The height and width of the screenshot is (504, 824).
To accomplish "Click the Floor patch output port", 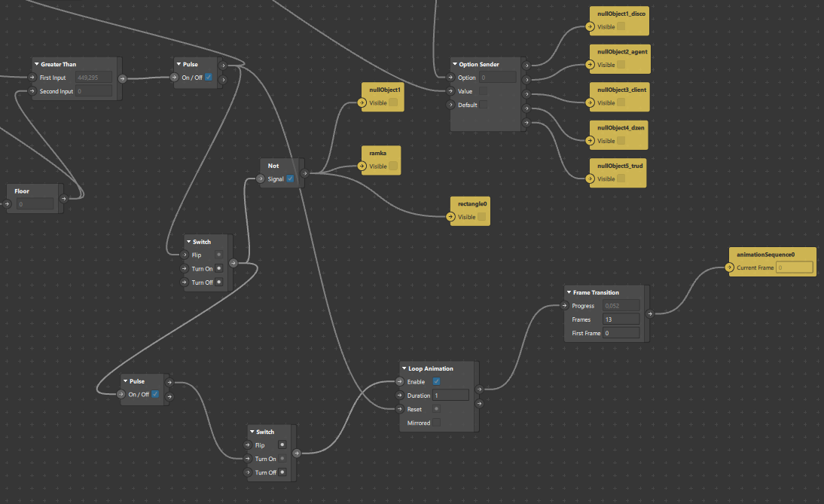I will tap(64, 199).
